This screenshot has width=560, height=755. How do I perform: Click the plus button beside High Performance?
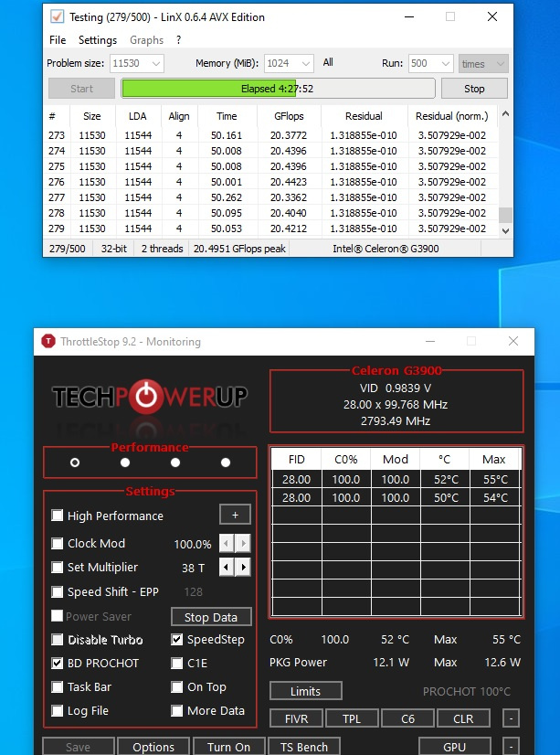click(x=235, y=515)
